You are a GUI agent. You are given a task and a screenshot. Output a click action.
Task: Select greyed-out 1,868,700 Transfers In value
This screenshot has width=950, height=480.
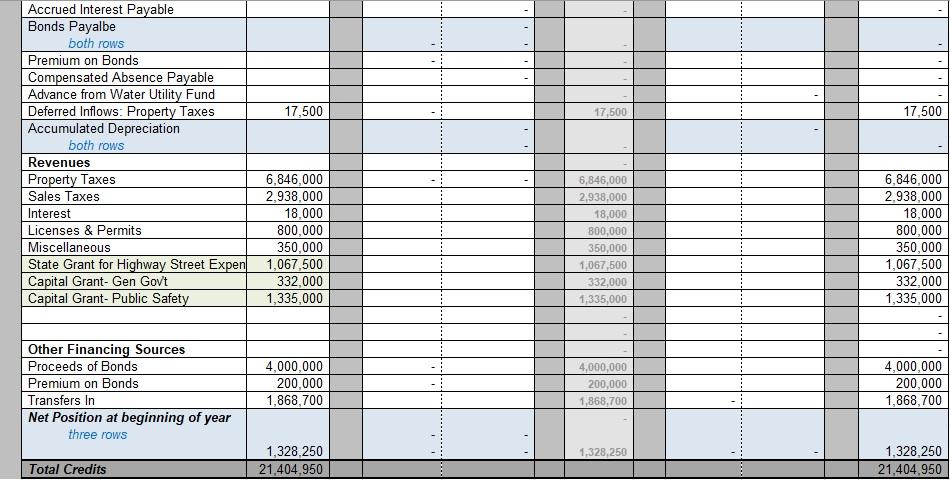[603, 401]
